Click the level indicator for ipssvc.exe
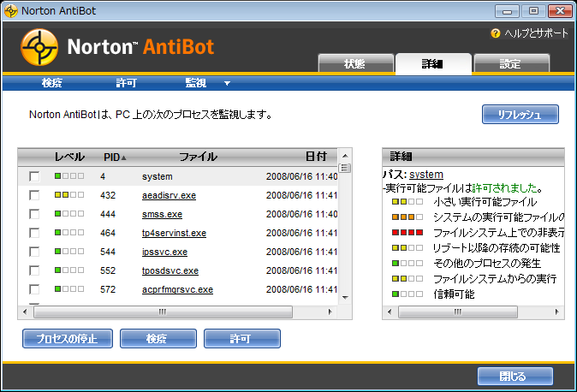The width and height of the screenshot is (577, 392). coord(69,251)
